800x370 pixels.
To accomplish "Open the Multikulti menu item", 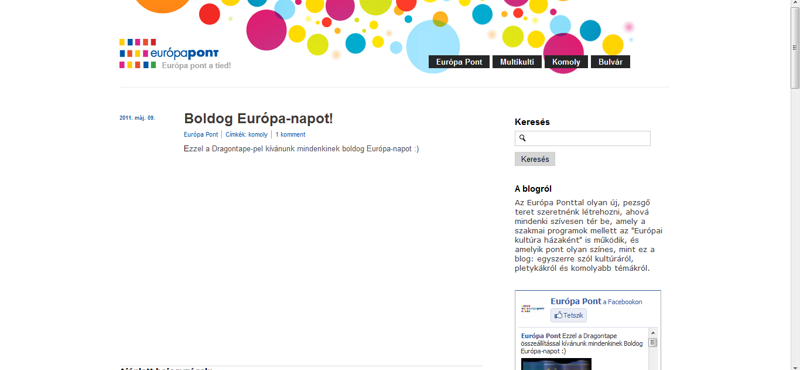I will (517, 62).
